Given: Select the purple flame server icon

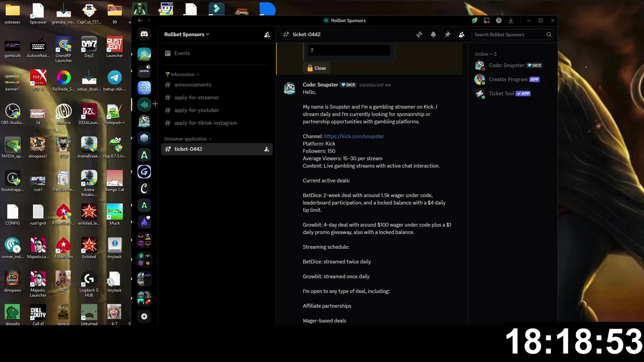Looking at the screenshot, I should (x=144, y=222).
